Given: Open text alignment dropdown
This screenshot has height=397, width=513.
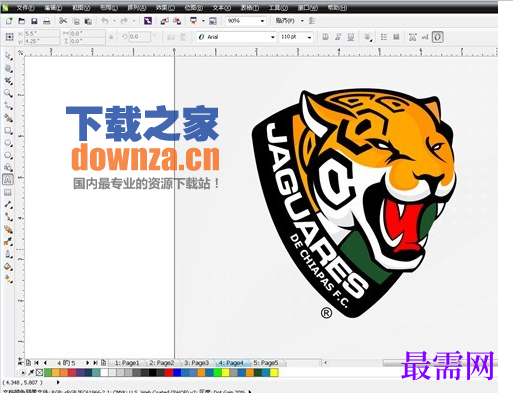Looking at the screenshot, I should [x=368, y=37].
